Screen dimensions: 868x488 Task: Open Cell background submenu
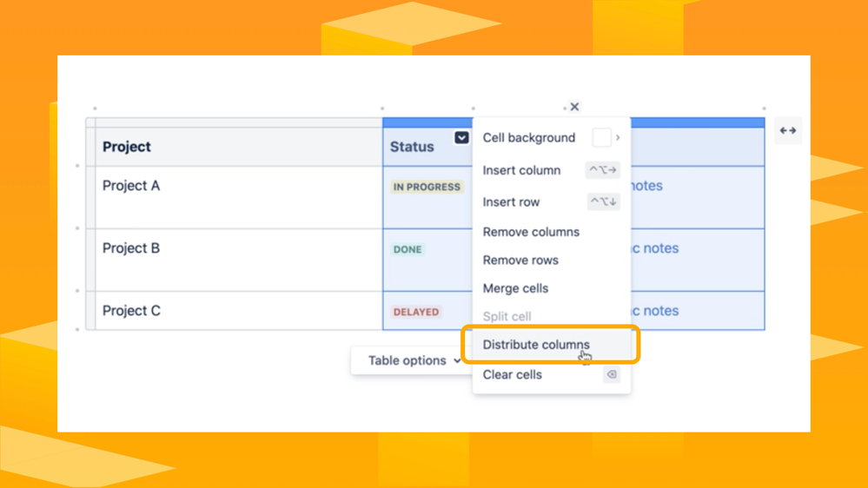(x=552, y=138)
